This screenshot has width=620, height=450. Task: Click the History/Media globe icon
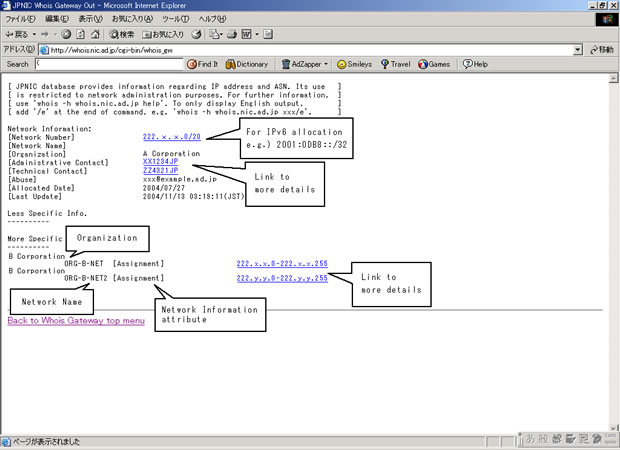196,34
